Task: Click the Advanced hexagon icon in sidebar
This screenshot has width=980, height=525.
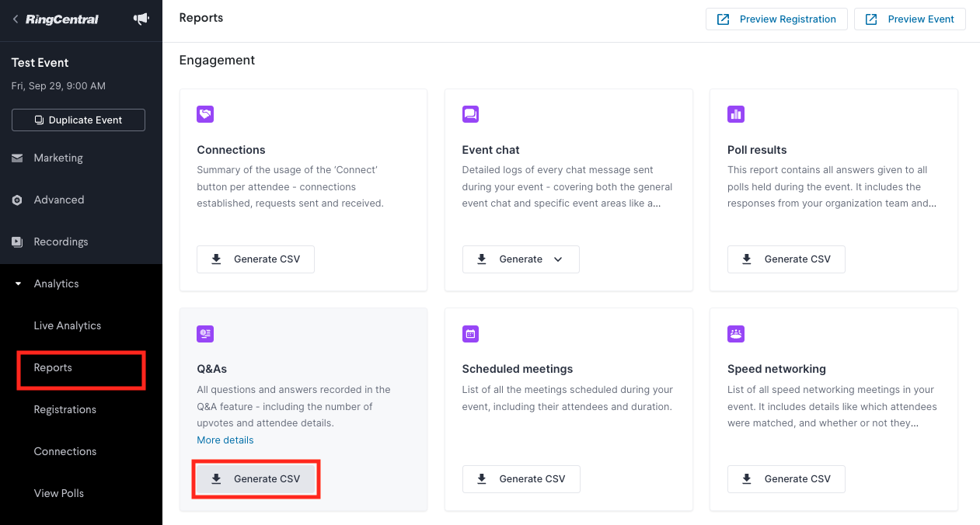Action: [x=17, y=200]
